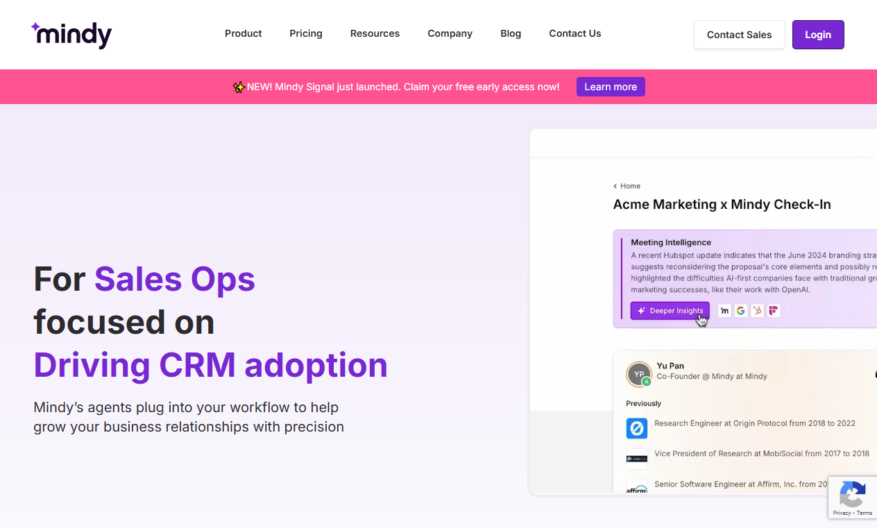Viewport: 877px width, 528px height.
Task: Open Contact Us from the navigation
Action: click(574, 34)
